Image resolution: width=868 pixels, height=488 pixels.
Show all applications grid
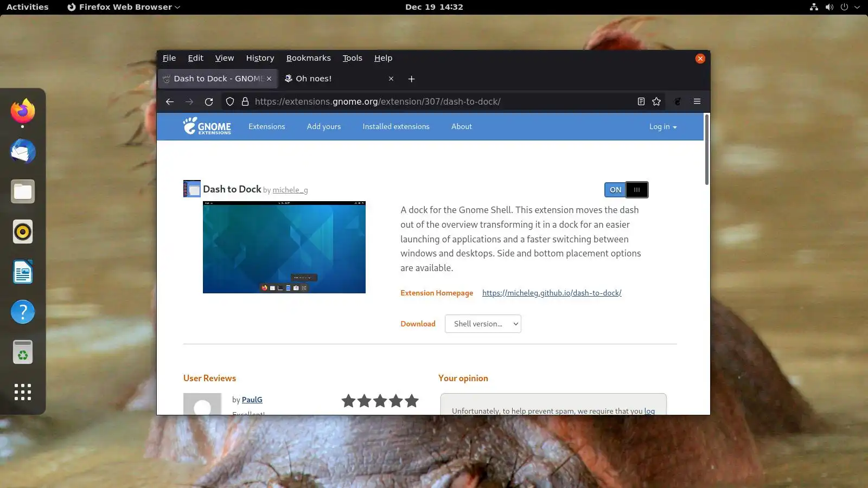coord(23,392)
